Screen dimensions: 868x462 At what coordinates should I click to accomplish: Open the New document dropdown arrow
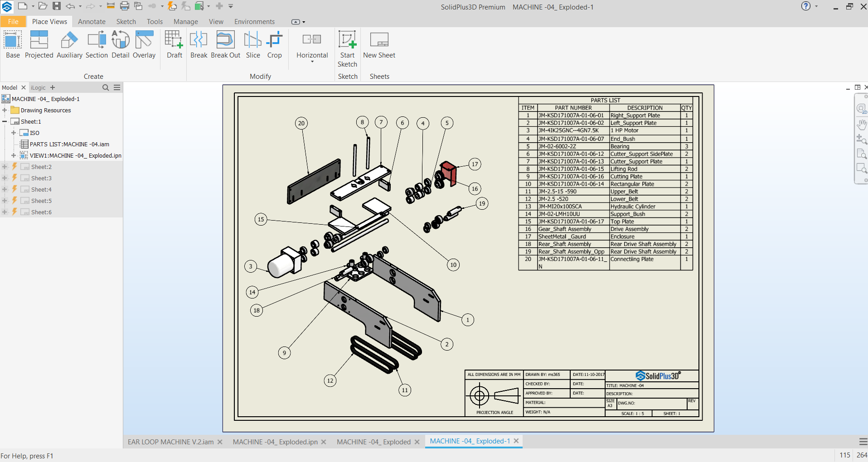33,6
